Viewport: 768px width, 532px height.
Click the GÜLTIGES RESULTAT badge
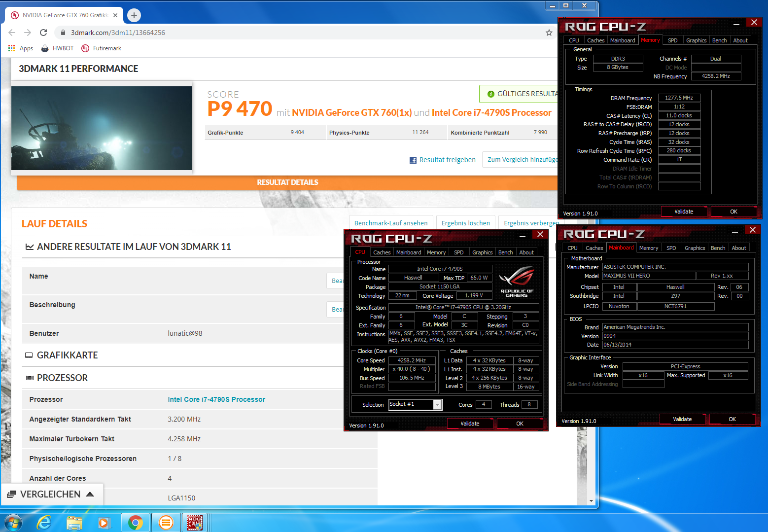click(519, 94)
